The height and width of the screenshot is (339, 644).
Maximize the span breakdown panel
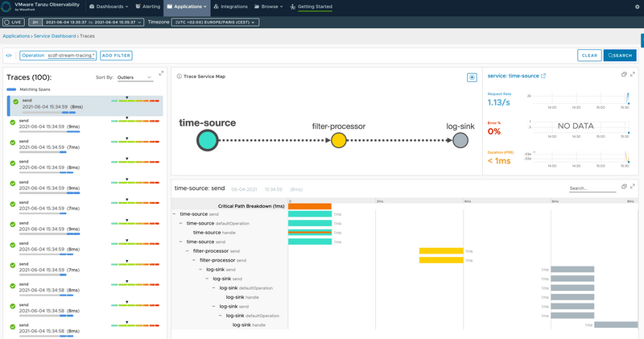tap(634, 187)
